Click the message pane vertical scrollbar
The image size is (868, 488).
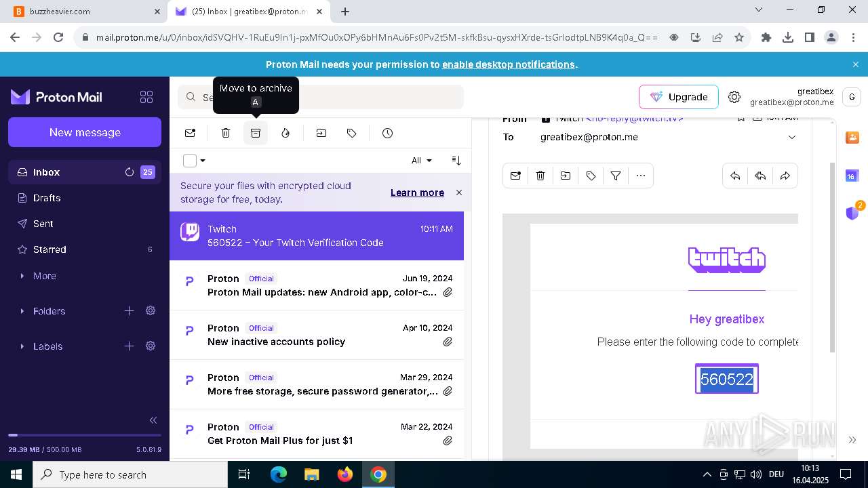[832, 258]
